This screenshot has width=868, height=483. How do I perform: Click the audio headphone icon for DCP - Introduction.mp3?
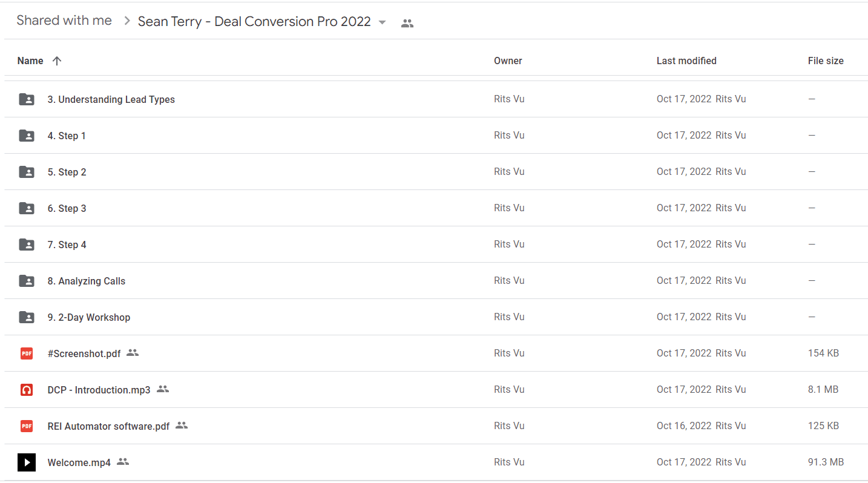click(x=27, y=390)
